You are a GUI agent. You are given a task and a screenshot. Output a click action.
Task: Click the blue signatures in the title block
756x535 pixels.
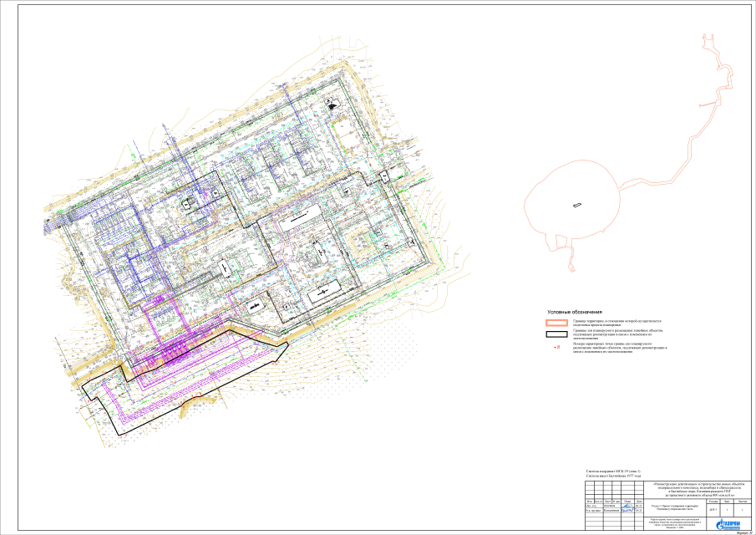628,508
